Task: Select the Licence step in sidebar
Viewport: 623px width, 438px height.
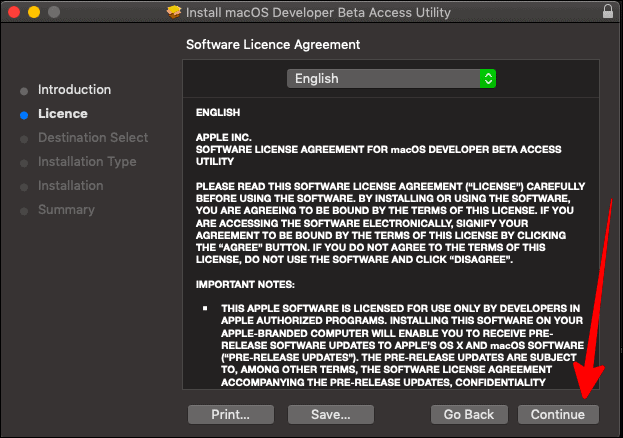Action: [x=63, y=114]
